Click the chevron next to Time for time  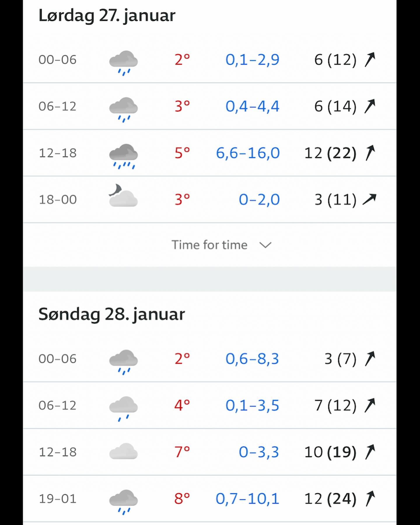coord(265,245)
